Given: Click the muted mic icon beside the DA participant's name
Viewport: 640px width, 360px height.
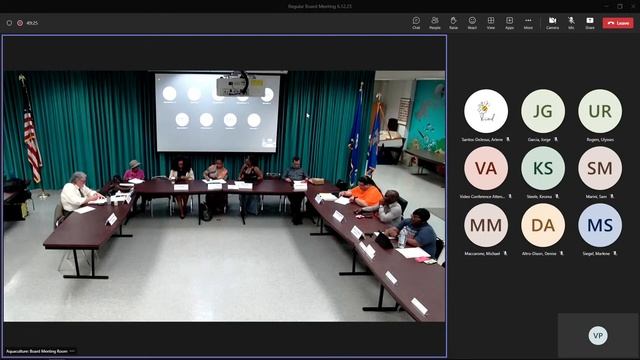Looking at the screenshot, I should [562, 253].
